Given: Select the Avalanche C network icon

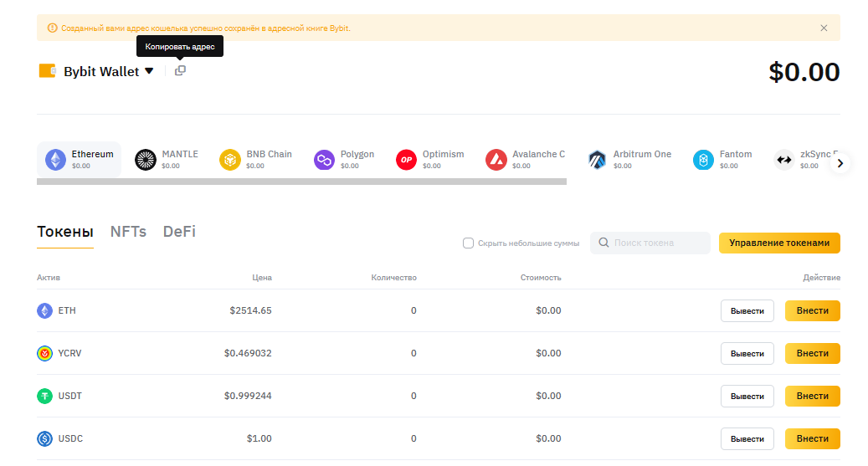Looking at the screenshot, I should (496, 160).
